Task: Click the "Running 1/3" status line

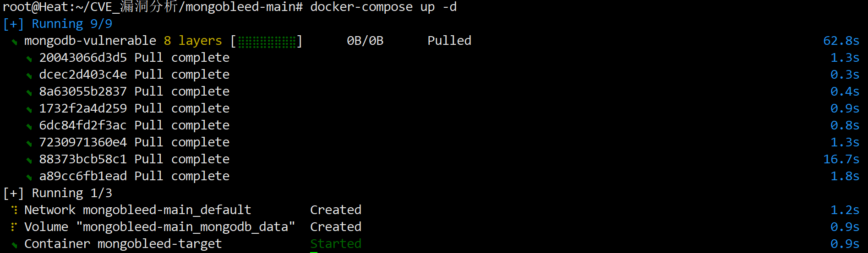Action: (71, 193)
